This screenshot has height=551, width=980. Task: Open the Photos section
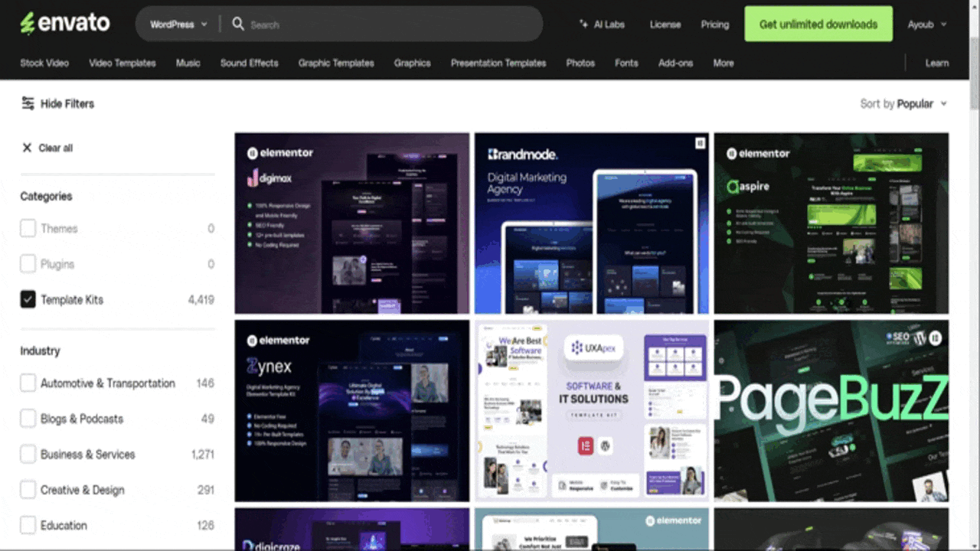(x=580, y=63)
